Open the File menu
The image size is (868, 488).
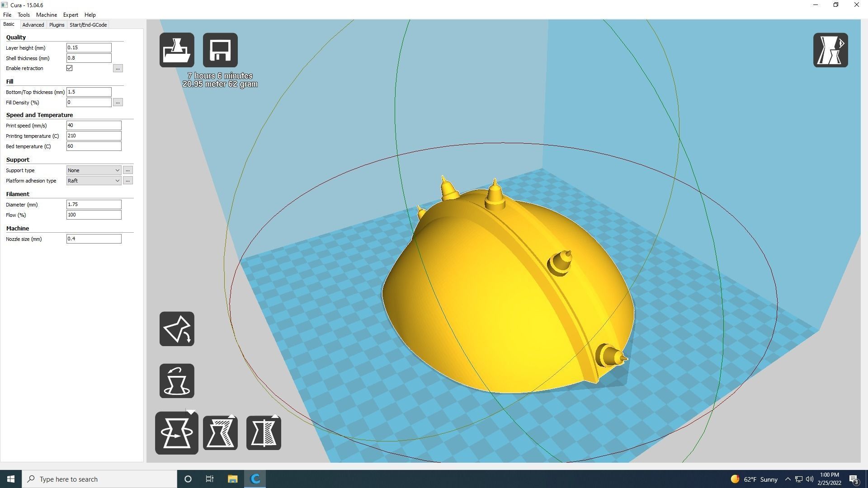tap(7, 15)
